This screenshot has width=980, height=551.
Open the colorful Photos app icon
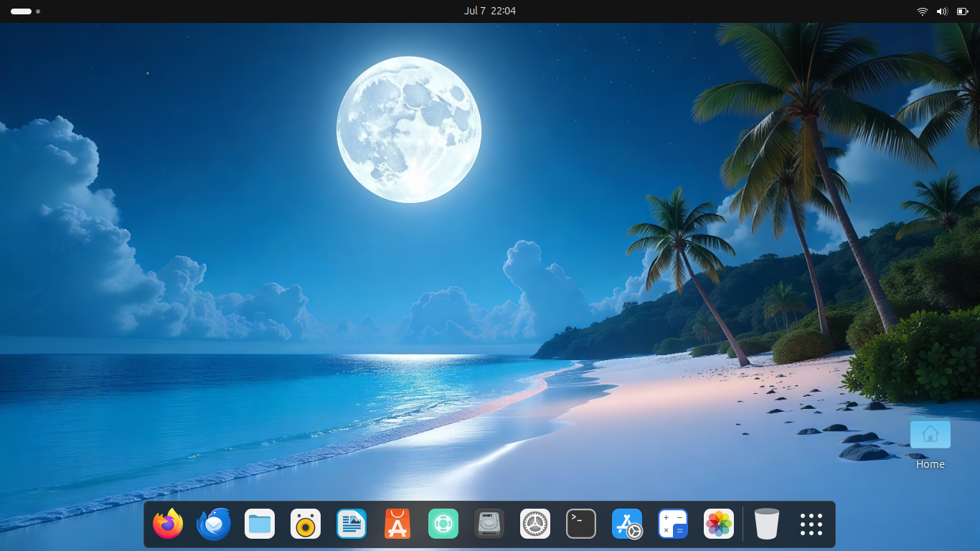(x=719, y=524)
